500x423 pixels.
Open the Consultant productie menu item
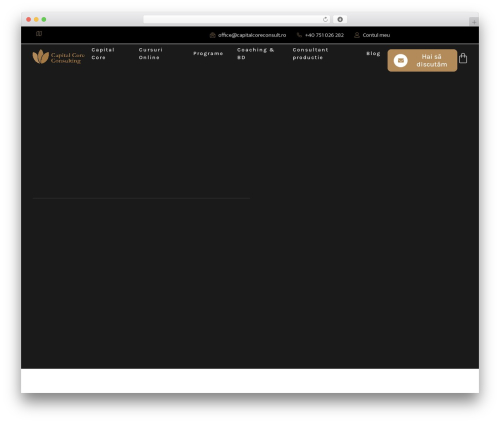coord(310,54)
